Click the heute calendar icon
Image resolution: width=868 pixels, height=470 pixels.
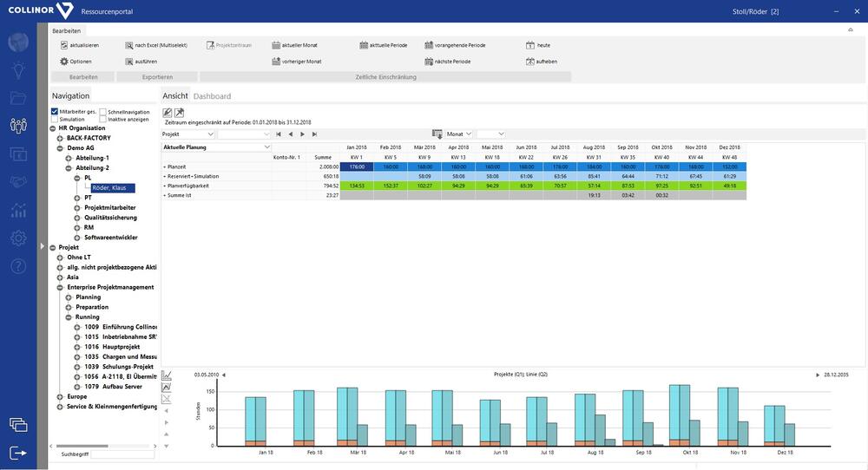530,45
